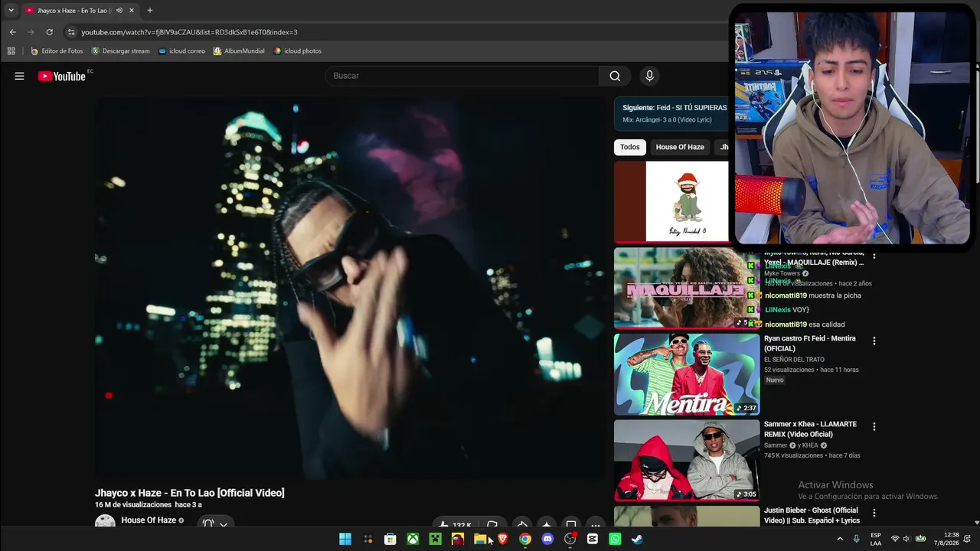Focus the Buscar search field
This screenshot has height=551, width=980.
pyautogui.click(x=462, y=76)
